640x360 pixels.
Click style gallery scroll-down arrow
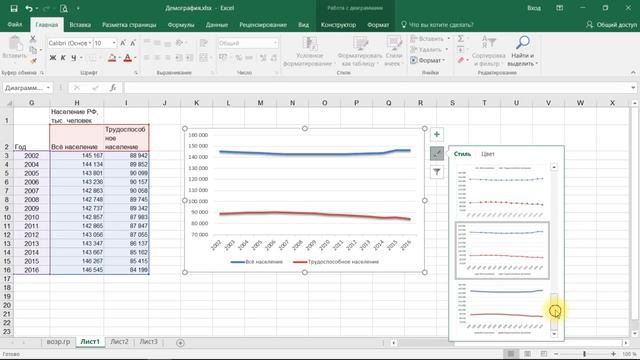pos(554,334)
